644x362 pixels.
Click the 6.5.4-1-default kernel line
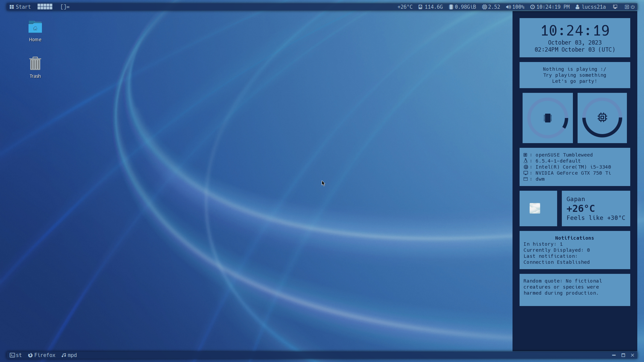(558, 161)
